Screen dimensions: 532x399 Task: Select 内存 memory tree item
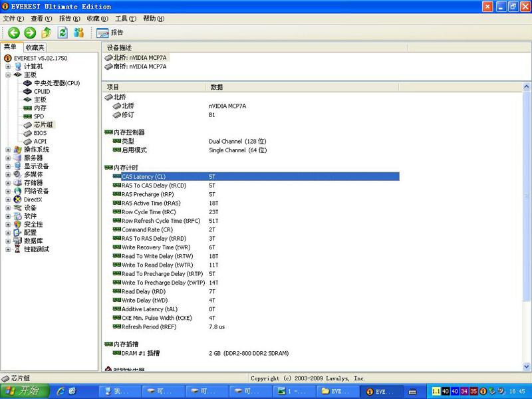click(x=40, y=108)
